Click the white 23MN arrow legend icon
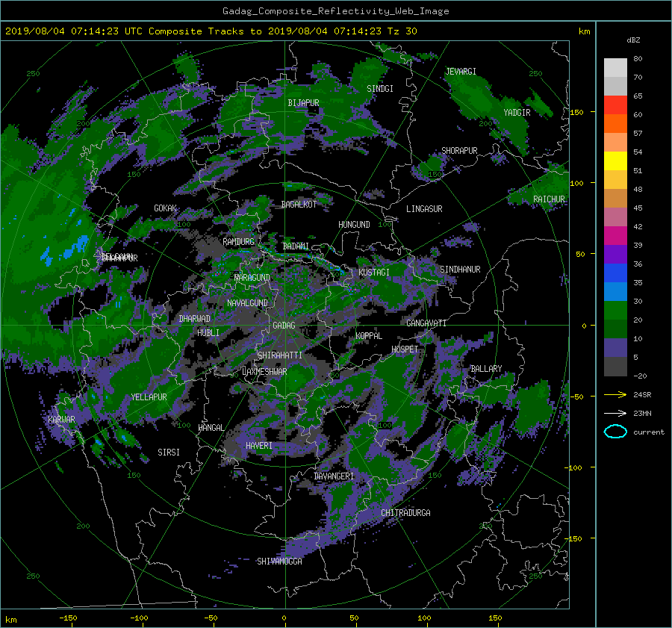 point(615,413)
